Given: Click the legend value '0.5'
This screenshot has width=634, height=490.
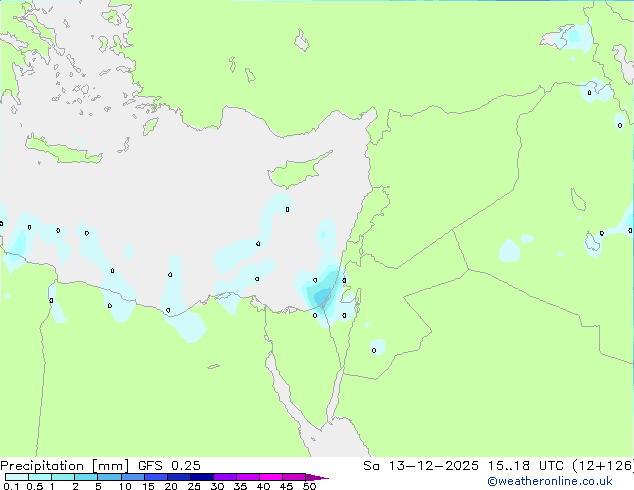Looking at the screenshot, I should pyautogui.click(x=34, y=486).
